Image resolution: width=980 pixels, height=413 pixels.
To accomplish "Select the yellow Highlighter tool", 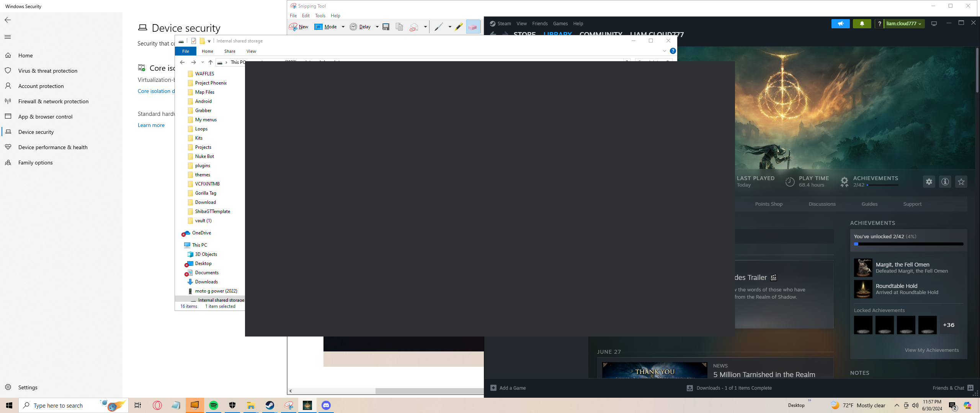I will pyautogui.click(x=459, y=27).
